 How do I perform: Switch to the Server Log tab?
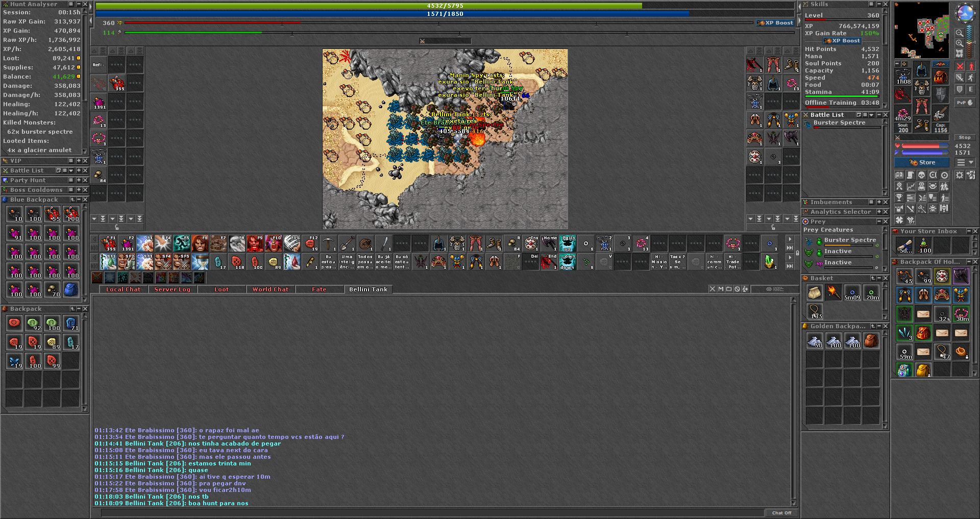(x=172, y=289)
